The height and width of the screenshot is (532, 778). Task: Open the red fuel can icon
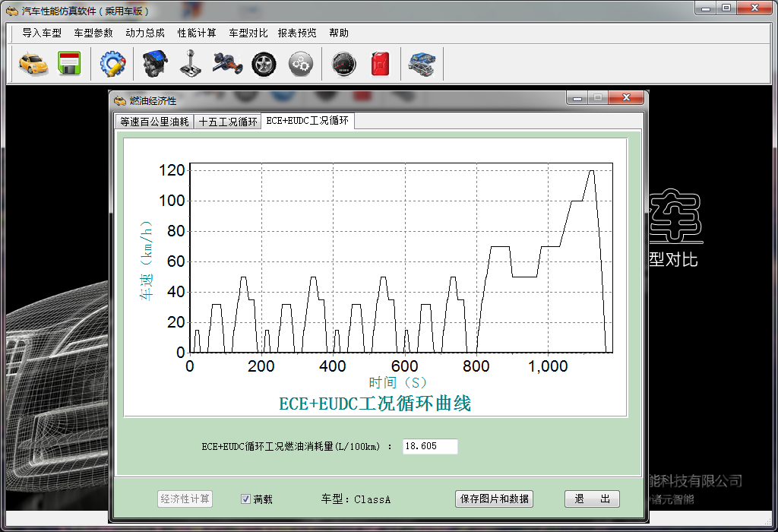point(381,64)
